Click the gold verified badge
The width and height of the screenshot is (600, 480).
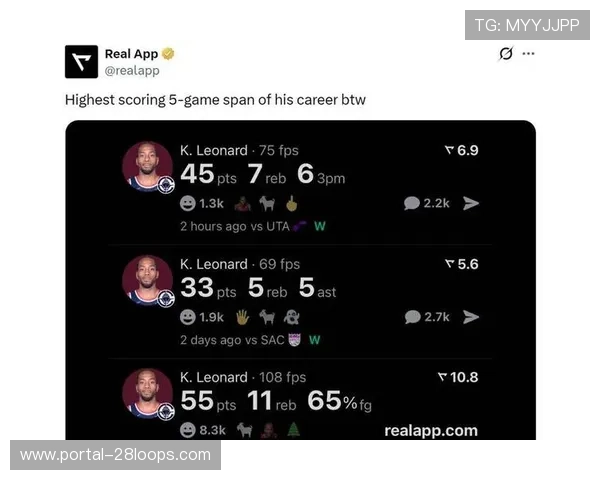click(168, 54)
